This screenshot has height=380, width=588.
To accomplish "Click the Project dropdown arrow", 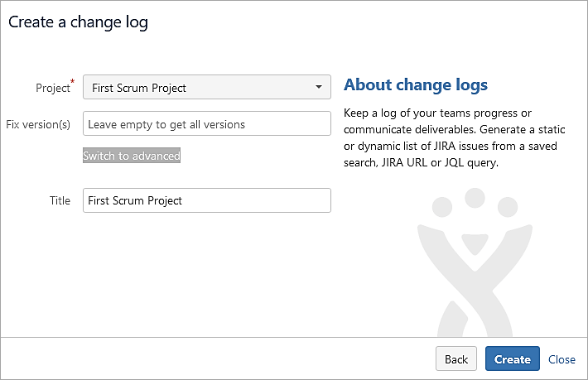I will (x=319, y=87).
